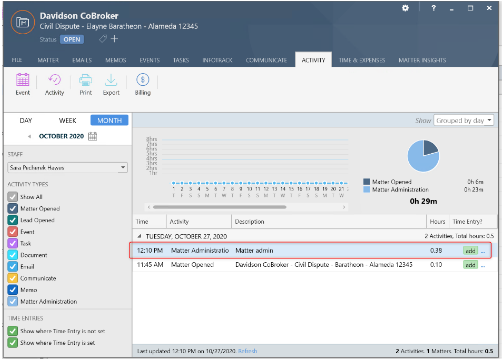Open the Billing dollar icon
Screen dimensions: 504x361
click(143, 80)
